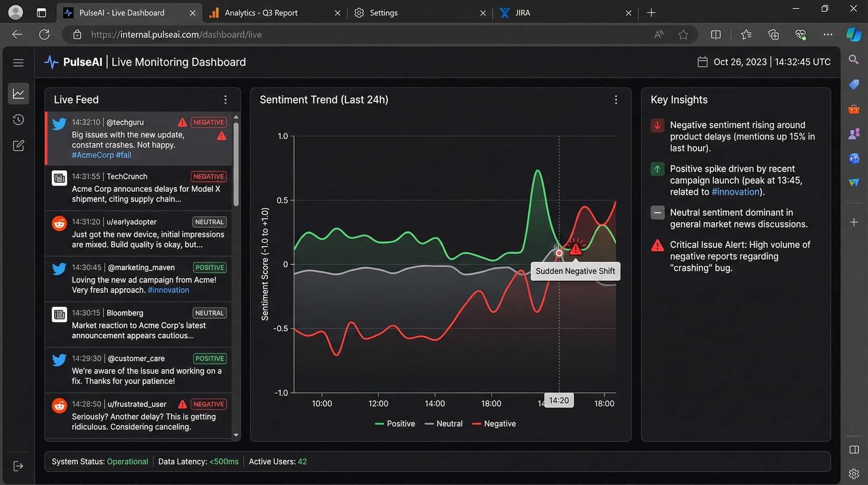Click the red warning icon on the chart
The image size is (868, 485).
pos(576,249)
